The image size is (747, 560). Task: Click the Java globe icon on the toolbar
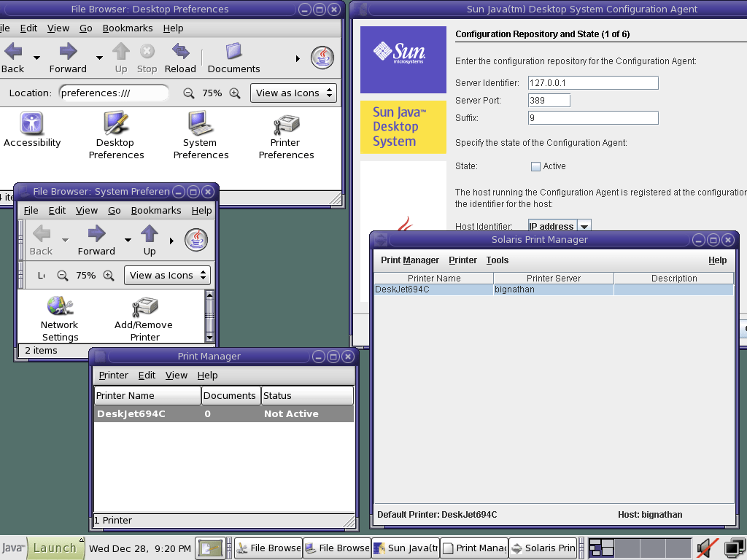click(x=322, y=57)
